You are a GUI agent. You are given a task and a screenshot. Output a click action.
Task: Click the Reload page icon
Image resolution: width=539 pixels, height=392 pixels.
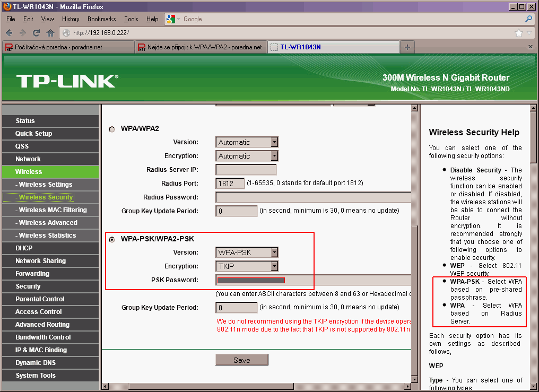[x=37, y=33]
